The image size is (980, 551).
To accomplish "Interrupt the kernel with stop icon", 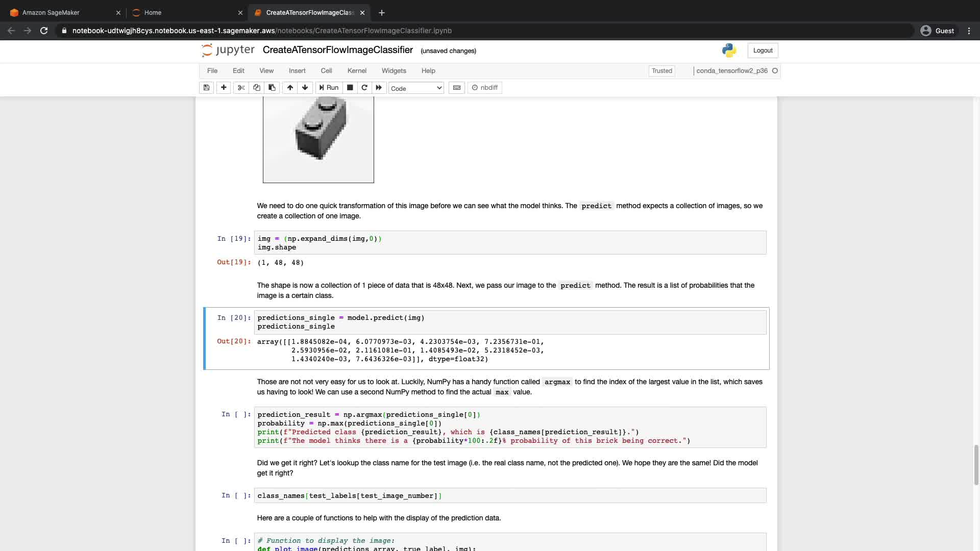I will (350, 88).
